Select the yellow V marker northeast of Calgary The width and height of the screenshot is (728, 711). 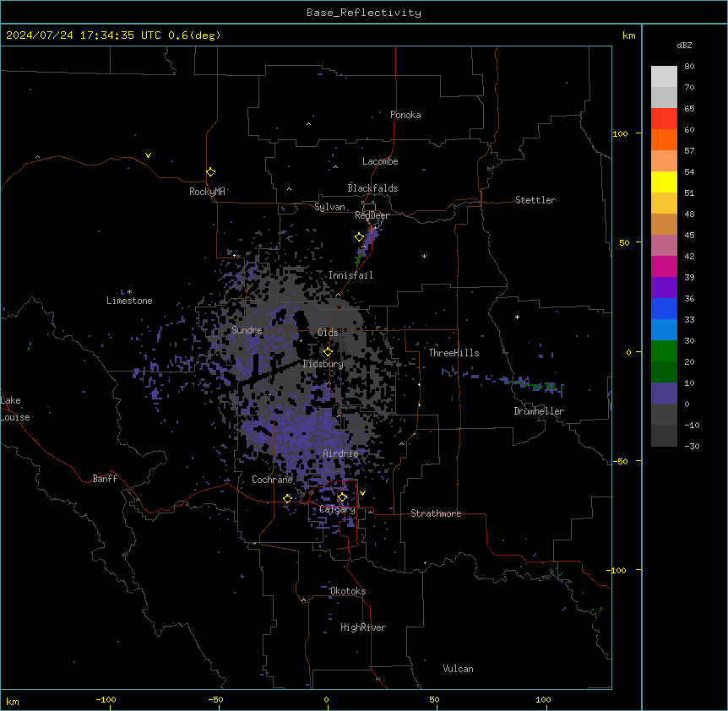362,493
